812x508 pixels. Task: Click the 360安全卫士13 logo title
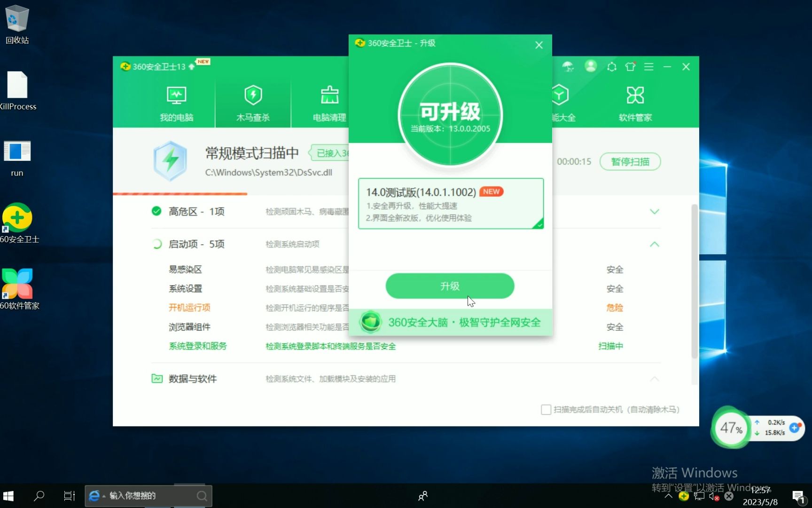click(x=153, y=67)
